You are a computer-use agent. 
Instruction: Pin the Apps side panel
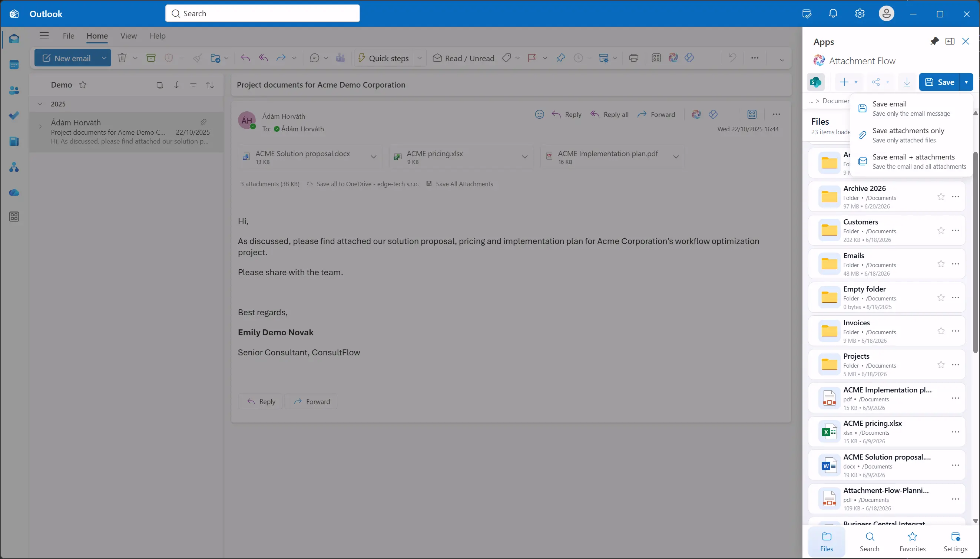tap(934, 41)
